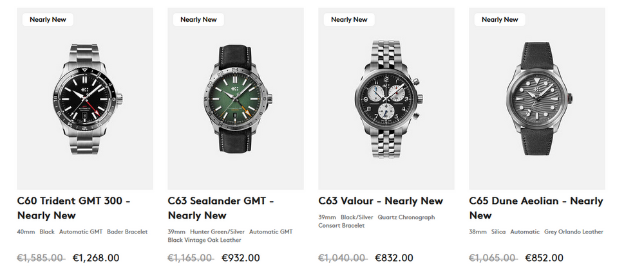Click the €932.00 sale price

click(241, 258)
